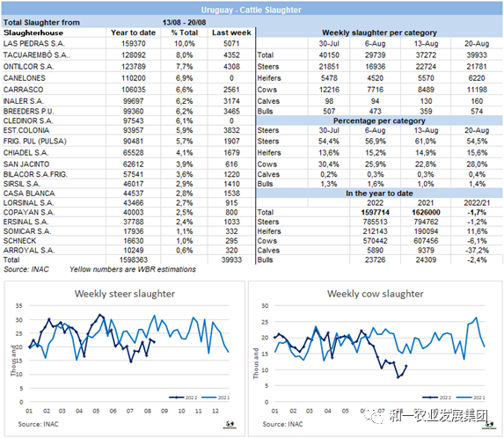Select the 'SCHNECK' cell
Screen dimensions: 504x438
tap(19, 241)
